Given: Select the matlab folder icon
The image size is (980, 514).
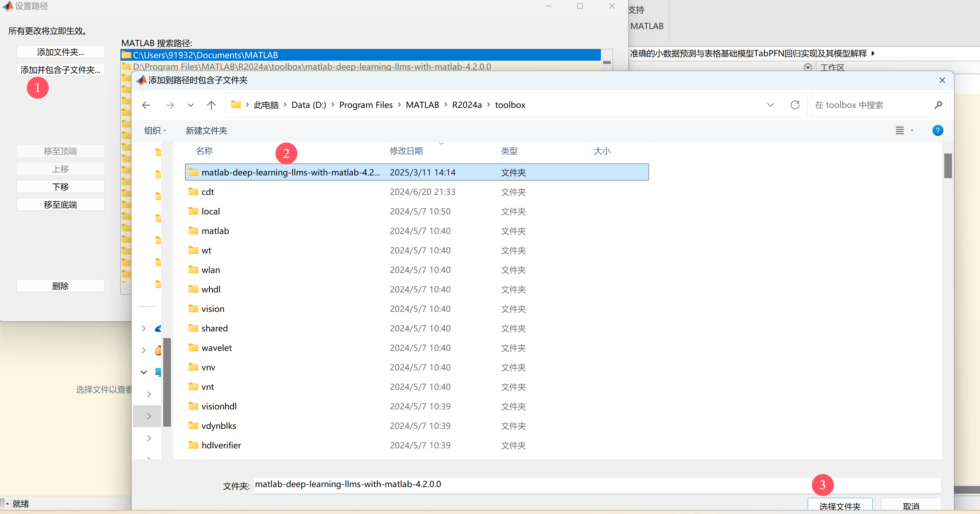Looking at the screenshot, I should 193,231.
